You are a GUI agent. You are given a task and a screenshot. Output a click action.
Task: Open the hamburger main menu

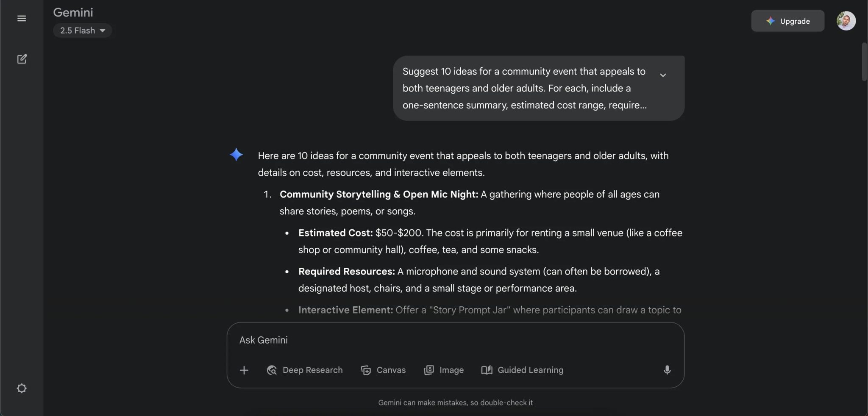pos(22,19)
